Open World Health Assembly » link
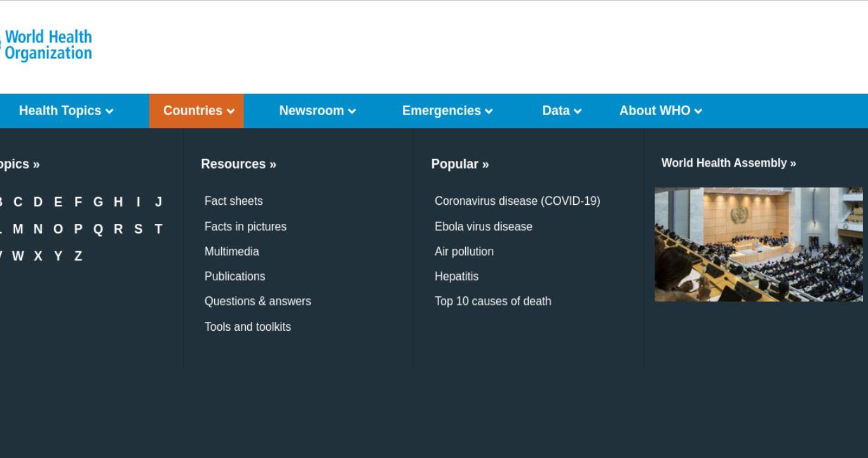868x458 pixels. pyautogui.click(x=728, y=163)
